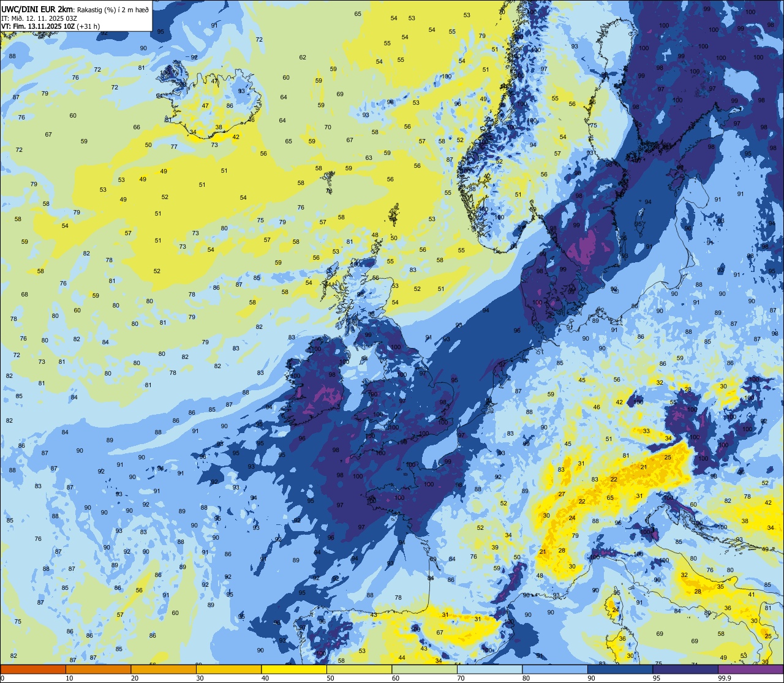This screenshot has height=683, width=784.
Task: Click the '70' label under the legend bar
Action: pyautogui.click(x=461, y=678)
